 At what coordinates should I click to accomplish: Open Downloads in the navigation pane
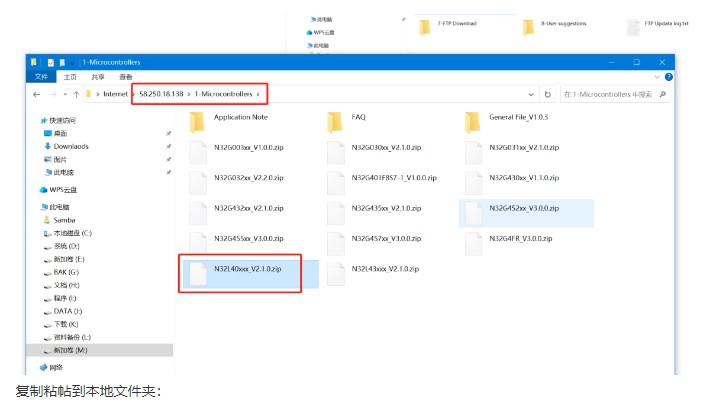click(x=71, y=146)
